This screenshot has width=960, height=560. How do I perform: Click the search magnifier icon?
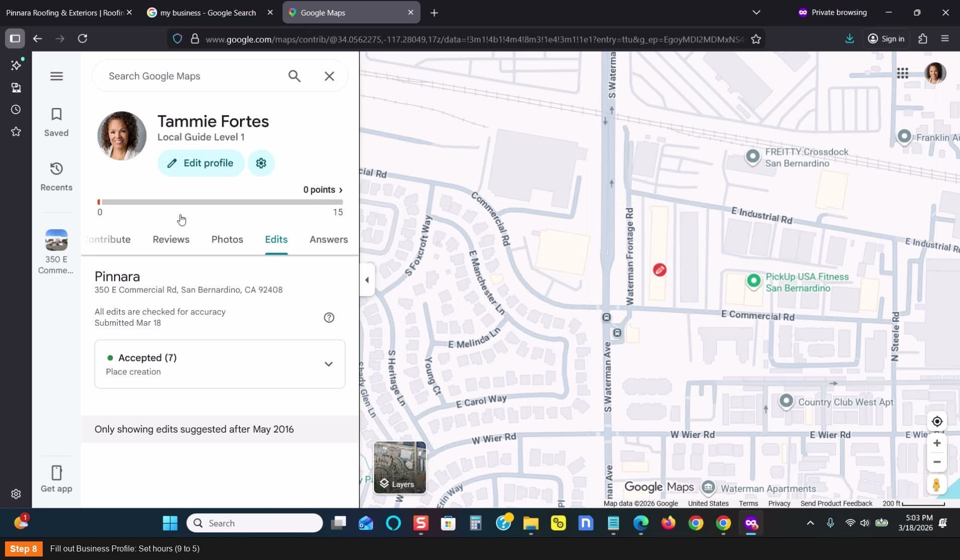point(294,76)
